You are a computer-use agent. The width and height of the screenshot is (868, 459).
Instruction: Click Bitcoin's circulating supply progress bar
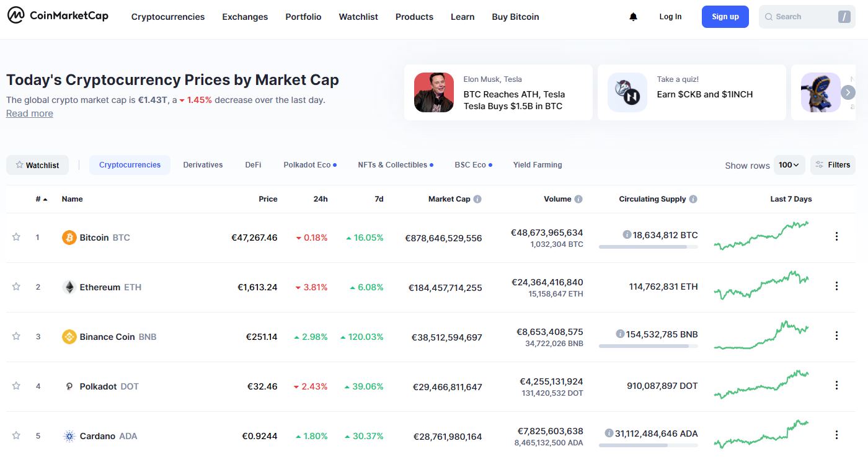pos(649,247)
